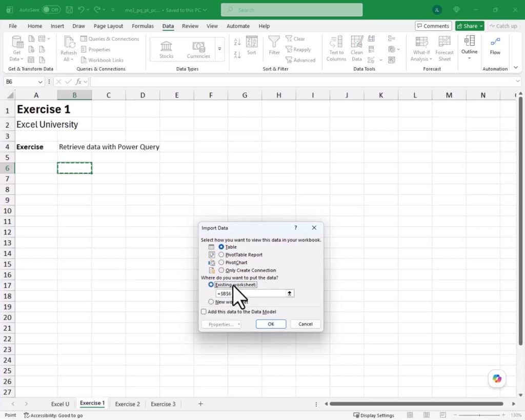Toggle the Filter button
The height and width of the screenshot is (420, 525).
pyautogui.click(x=274, y=46)
